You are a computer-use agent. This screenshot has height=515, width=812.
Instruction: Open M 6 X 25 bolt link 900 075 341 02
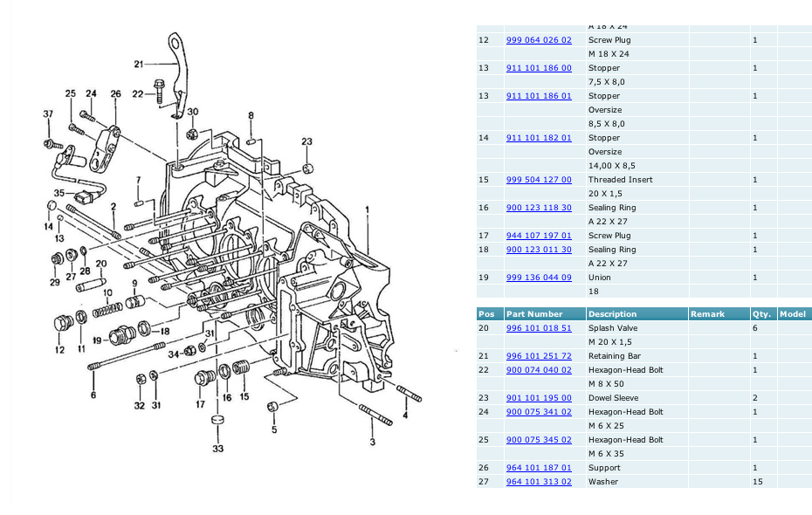[539, 412]
